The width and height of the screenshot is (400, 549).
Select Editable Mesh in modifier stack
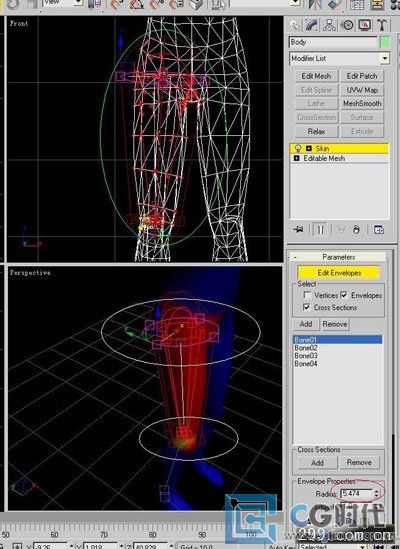coord(339,158)
